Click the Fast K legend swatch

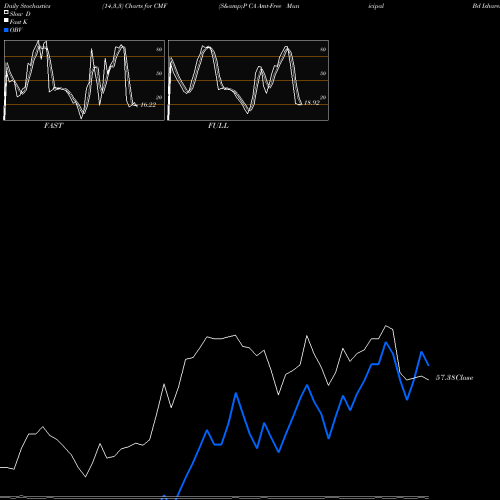point(6,20)
